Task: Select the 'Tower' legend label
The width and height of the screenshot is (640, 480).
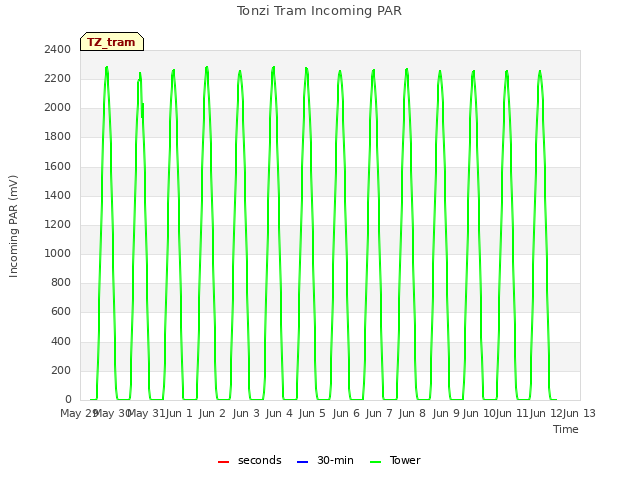Action: point(405,460)
